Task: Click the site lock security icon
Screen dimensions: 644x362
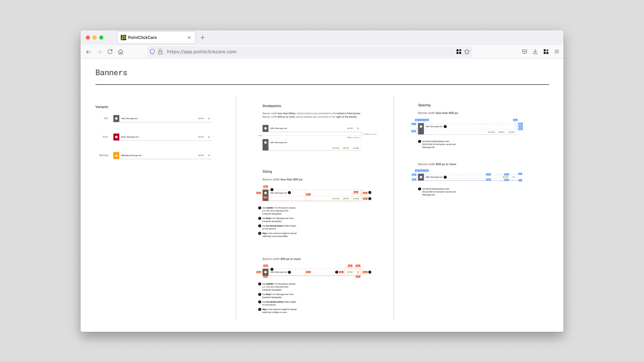Action: (160, 52)
